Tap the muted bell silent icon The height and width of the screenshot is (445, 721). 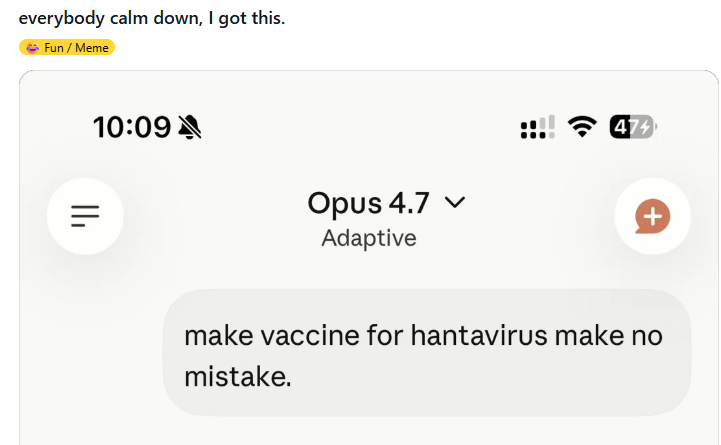[190, 127]
